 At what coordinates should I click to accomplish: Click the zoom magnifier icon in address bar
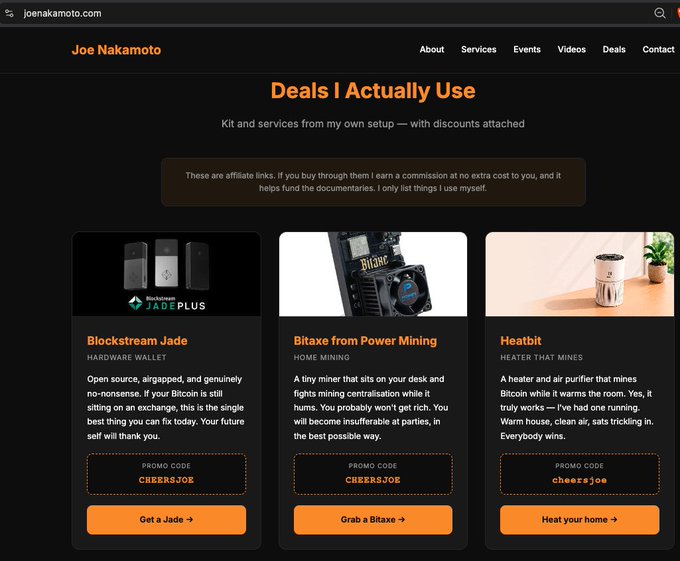click(660, 13)
